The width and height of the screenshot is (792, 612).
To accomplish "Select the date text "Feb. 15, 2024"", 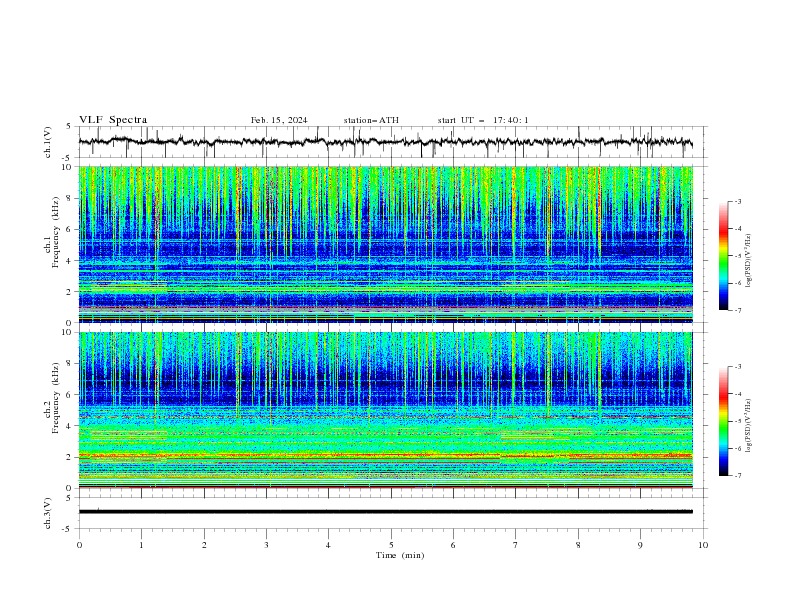I will [279, 120].
